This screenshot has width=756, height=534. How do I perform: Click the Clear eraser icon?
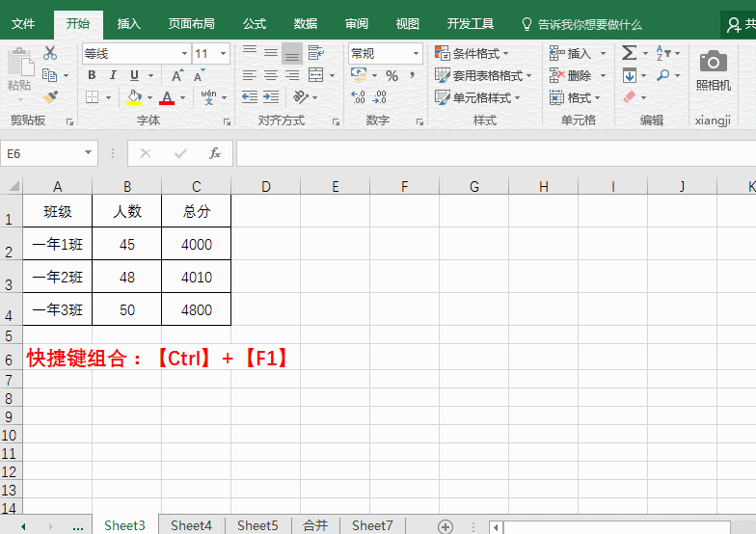click(x=630, y=96)
